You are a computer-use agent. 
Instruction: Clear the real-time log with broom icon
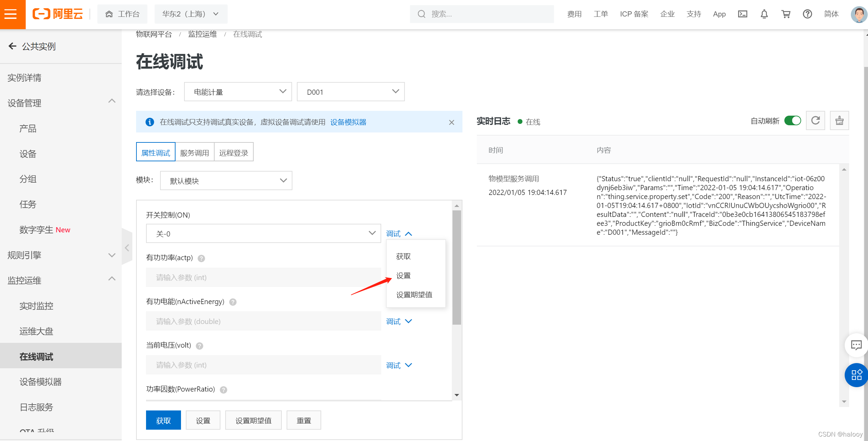tap(839, 120)
